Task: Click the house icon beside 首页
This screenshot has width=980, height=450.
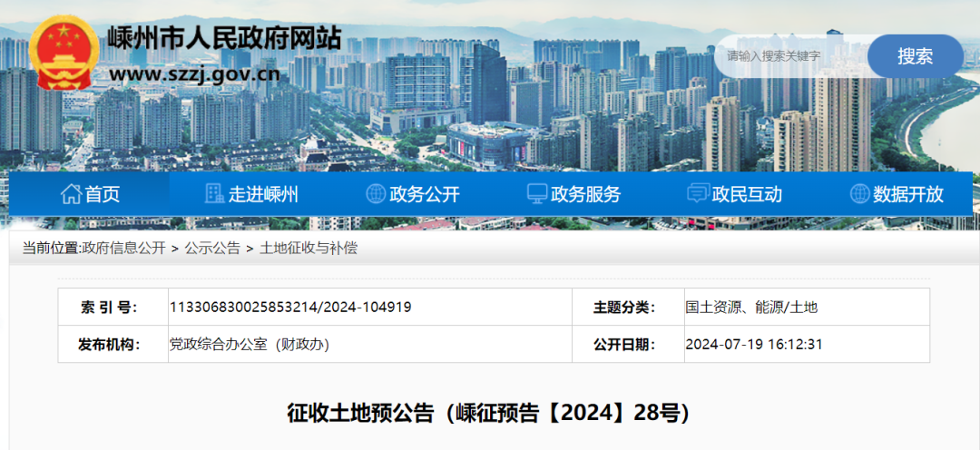Action: pos(72,194)
